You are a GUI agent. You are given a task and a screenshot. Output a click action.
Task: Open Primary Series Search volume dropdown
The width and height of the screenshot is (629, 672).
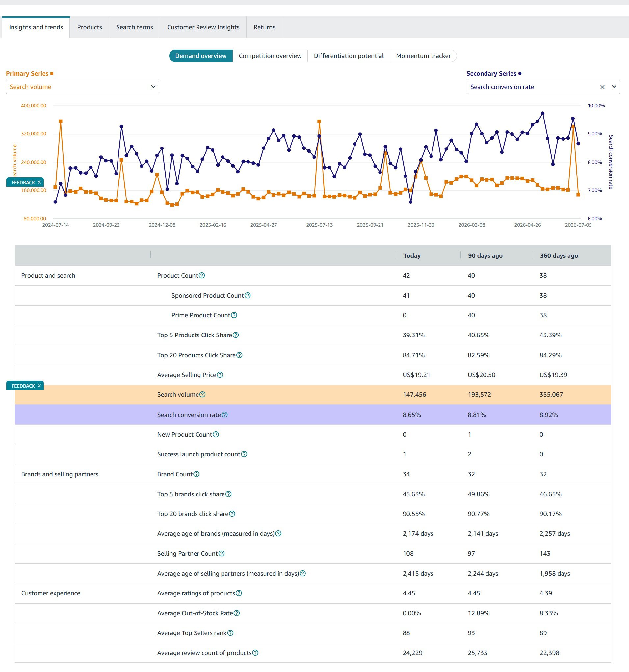(83, 87)
